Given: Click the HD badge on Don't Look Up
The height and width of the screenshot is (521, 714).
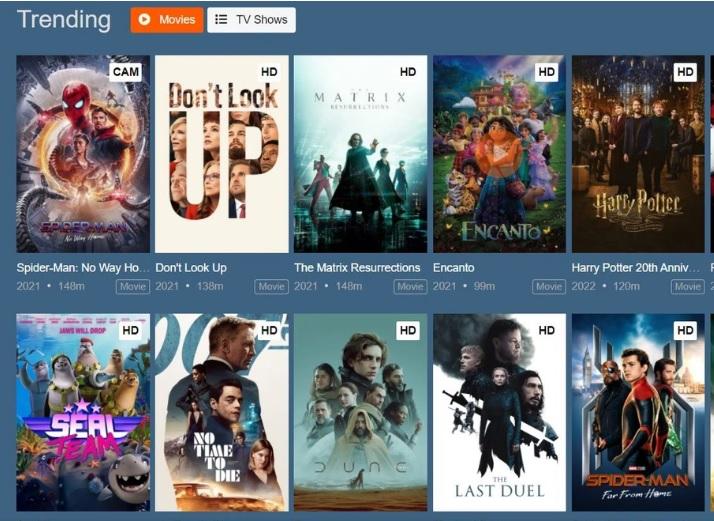Looking at the screenshot, I should click(269, 72).
